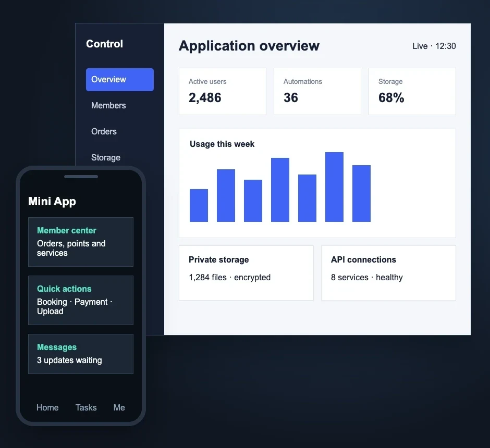Tap the Quick actions card
This screenshot has height=448, width=490.
(81, 301)
